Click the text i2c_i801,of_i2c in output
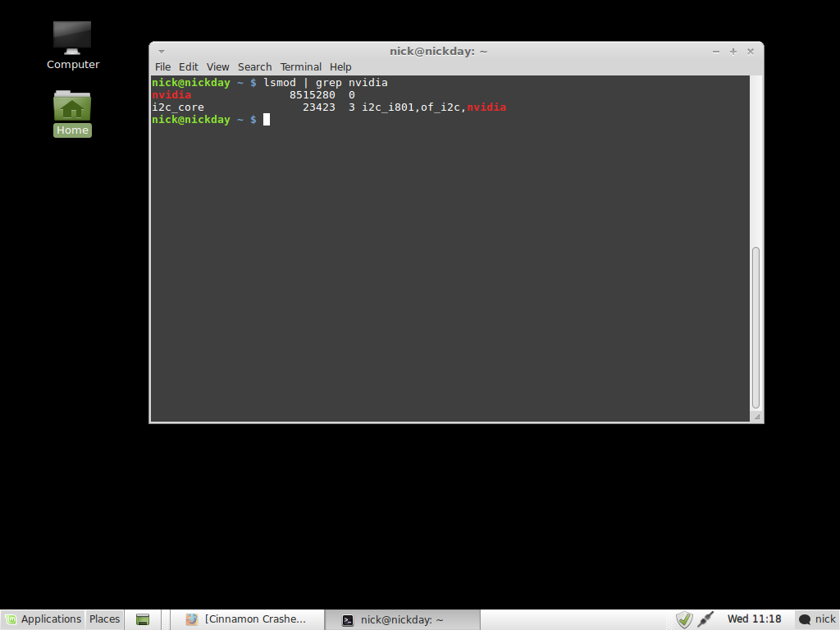Viewport: 840px width, 630px height. pyautogui.click(x=411, y=107)
